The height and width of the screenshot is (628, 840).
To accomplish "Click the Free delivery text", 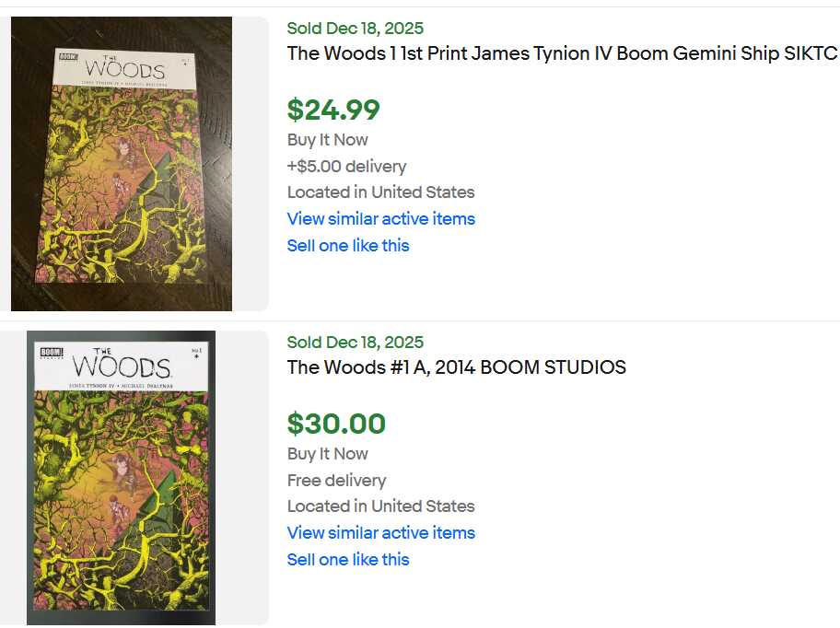I will point(336,481).
